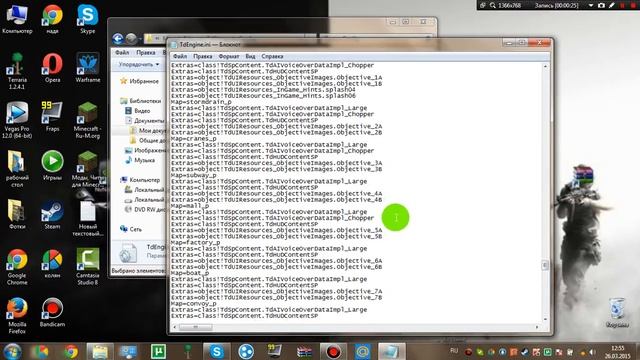Select Сеть in Explorer sidebar
The width and height of the screenshot is (640, 360).
131,229
